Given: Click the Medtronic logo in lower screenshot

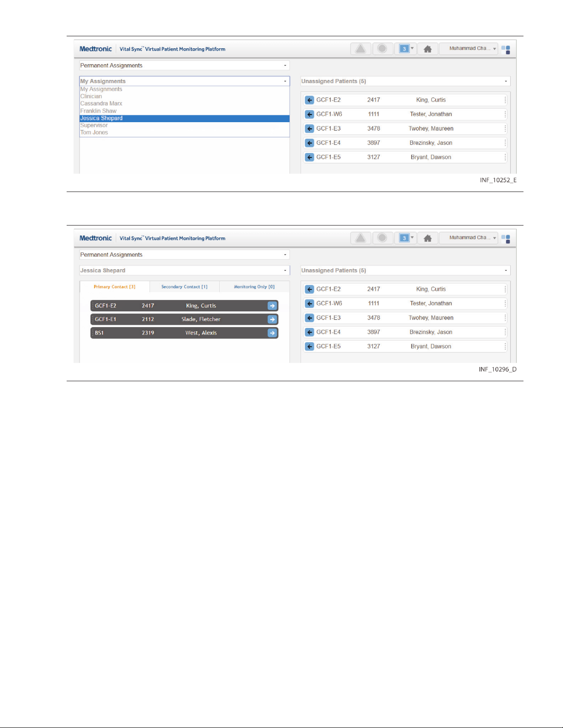Looking at the screenshot, I should click(x=96, y=238).
